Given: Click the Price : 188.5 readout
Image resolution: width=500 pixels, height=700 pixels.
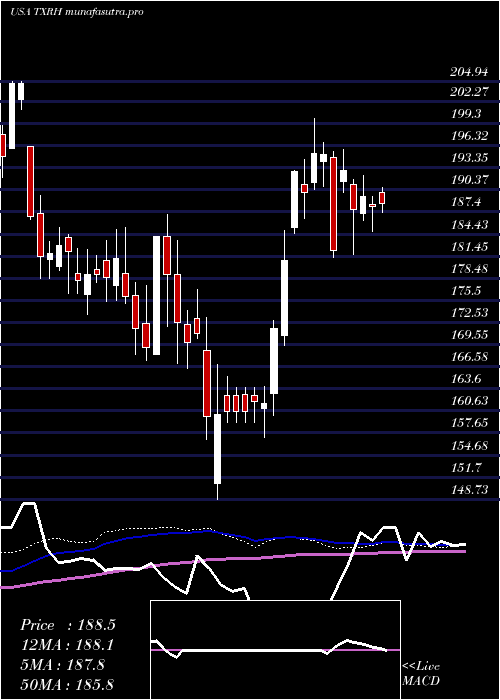Looking at the screenshot, I should (68, 625).
